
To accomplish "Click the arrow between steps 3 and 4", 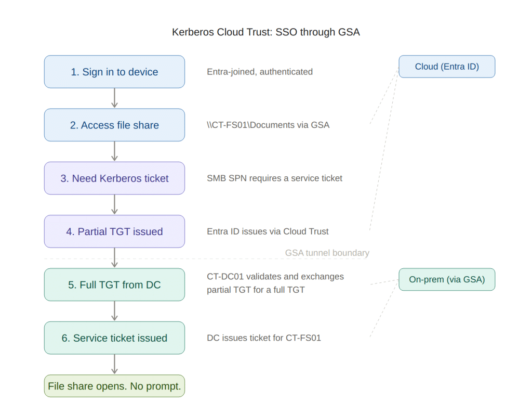I will point(115,205).
